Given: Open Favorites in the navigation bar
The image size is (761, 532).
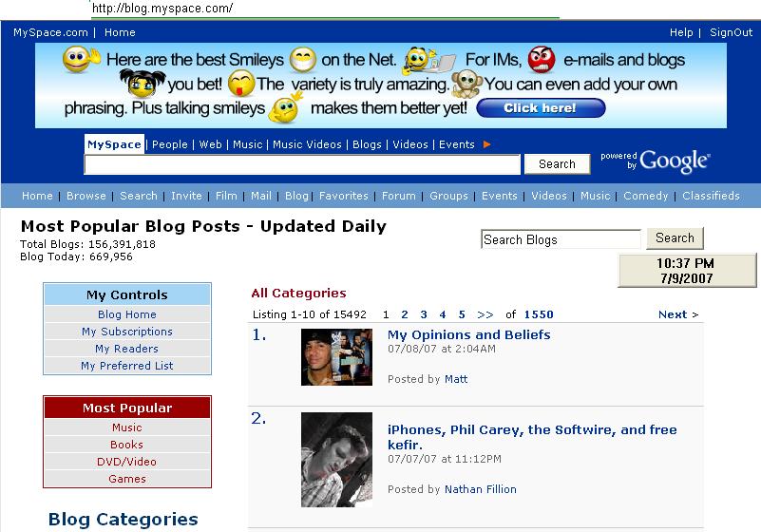Looking at the screenshot, I should tap(343, 196).
